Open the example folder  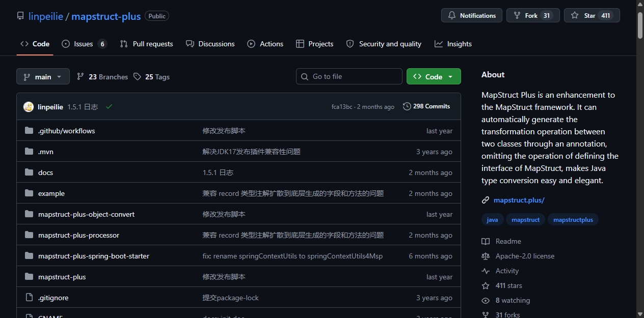51,193
